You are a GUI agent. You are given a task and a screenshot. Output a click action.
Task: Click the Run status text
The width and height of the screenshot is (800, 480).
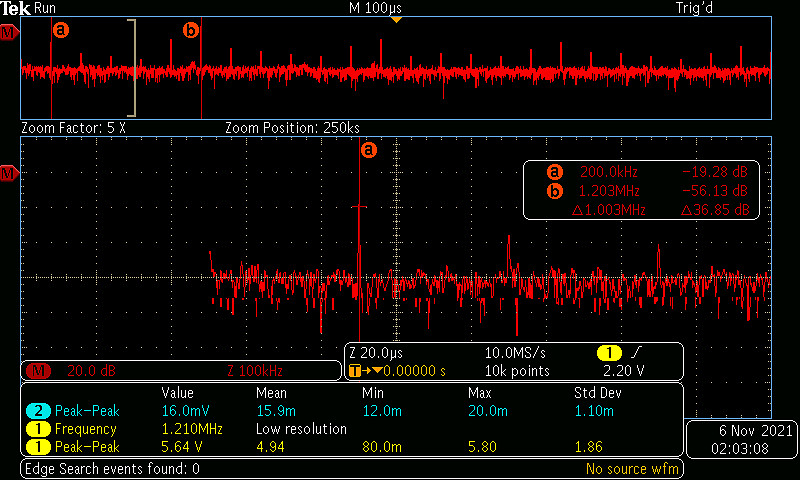(45, 8)
